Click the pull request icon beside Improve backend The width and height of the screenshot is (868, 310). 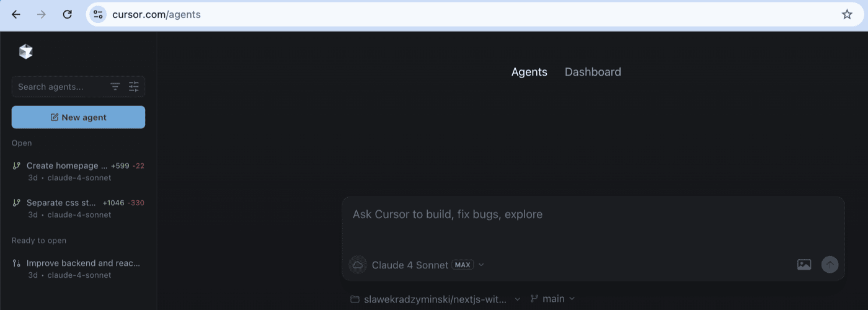[17, 263]
